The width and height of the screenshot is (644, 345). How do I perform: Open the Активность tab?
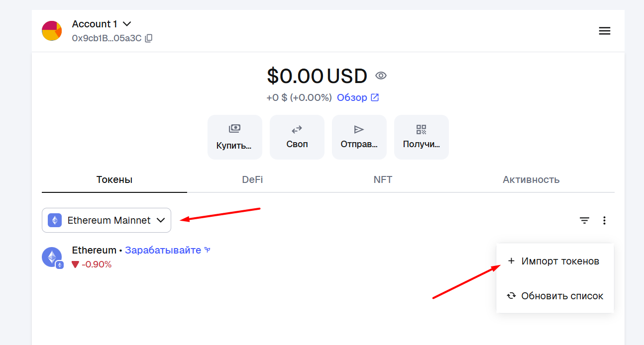tap(531, 179)
